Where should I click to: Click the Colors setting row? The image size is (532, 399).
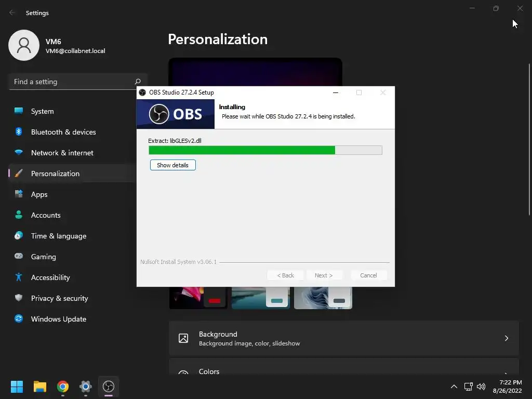(x=344, y=367)
